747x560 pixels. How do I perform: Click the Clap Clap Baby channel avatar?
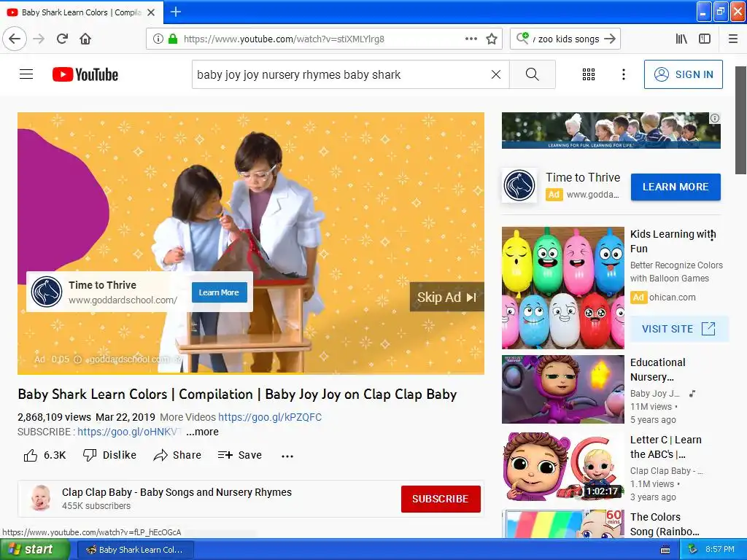(x=41, y=498)
